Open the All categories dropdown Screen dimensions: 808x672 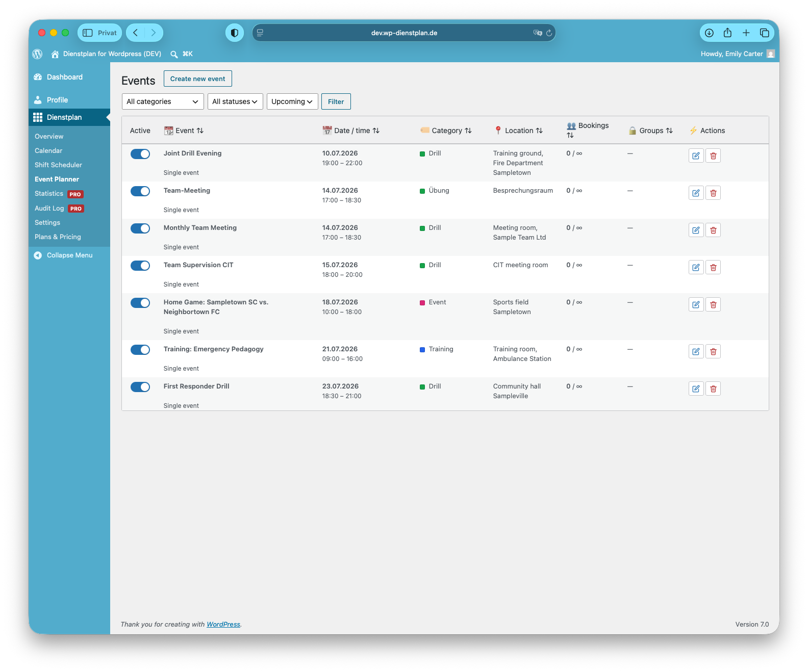point(163,101)
